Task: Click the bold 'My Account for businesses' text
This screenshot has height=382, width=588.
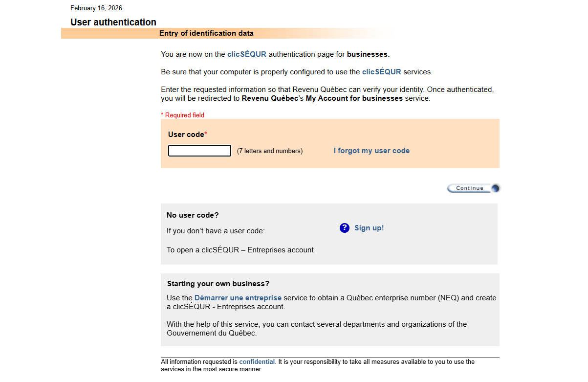Action: (354, 98)
